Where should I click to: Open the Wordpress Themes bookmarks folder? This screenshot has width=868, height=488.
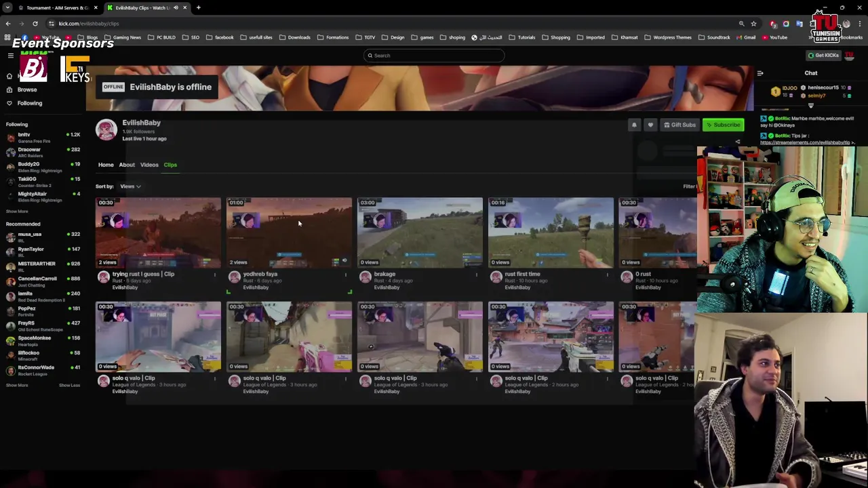coord(669,37)
